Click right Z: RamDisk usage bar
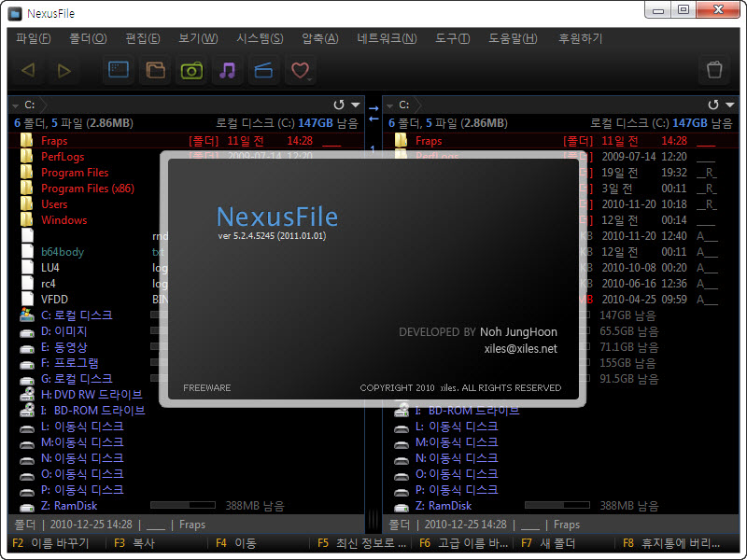Image resolution: width=747 pixels, height=560 pixels. click(557, 505)
